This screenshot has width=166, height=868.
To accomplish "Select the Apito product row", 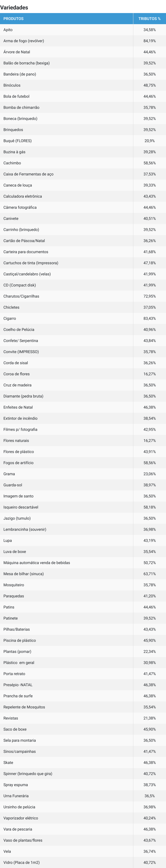I will [x=8, y=30].
